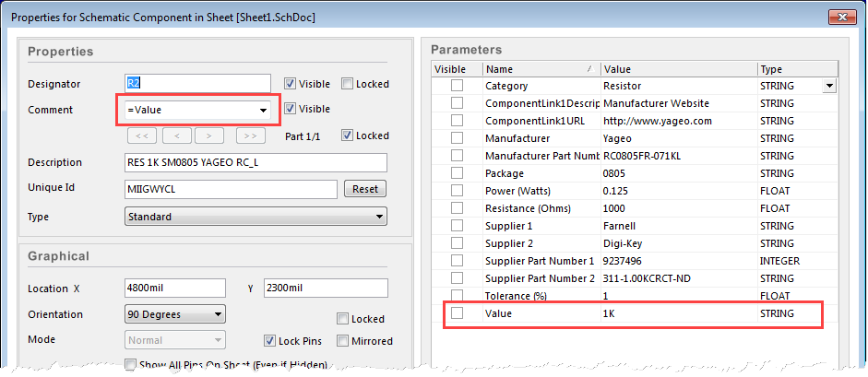Click the previous part arrow button
This screenshot has width=868, height=377.
175,135
